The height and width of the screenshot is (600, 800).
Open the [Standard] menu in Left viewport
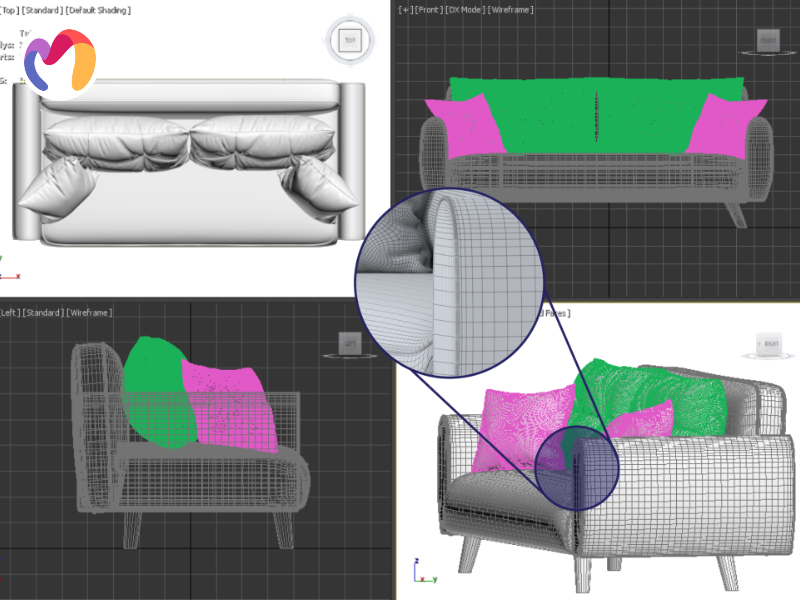[x=42, y=313]
